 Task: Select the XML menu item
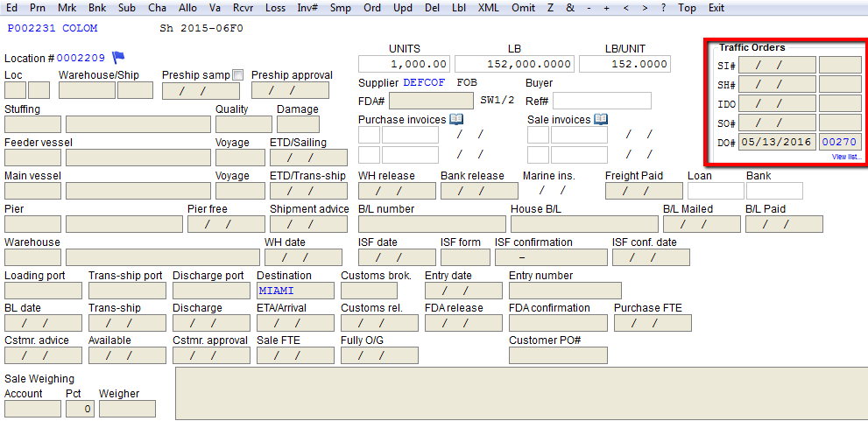[x=488, y=8]
